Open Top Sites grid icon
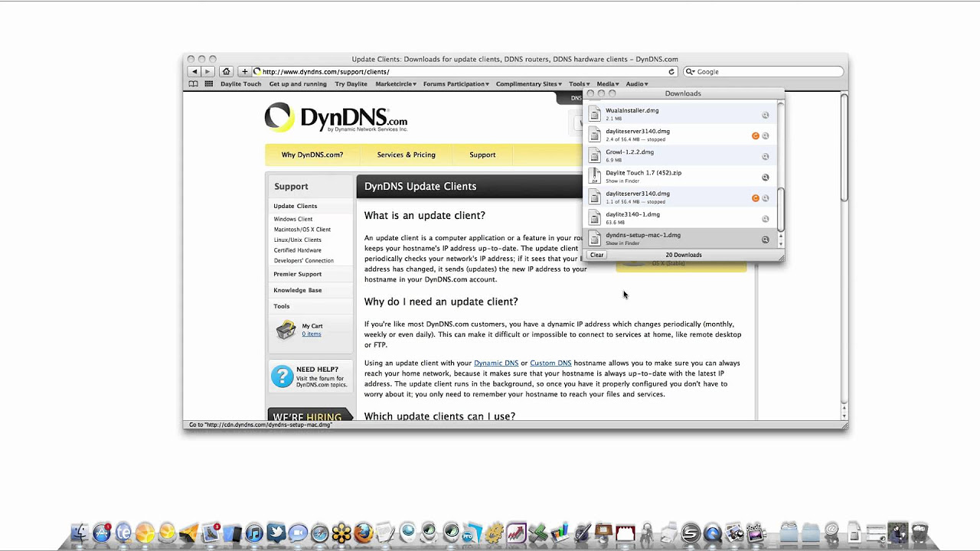This screenshot has width=980, height=551. point(208,84)
